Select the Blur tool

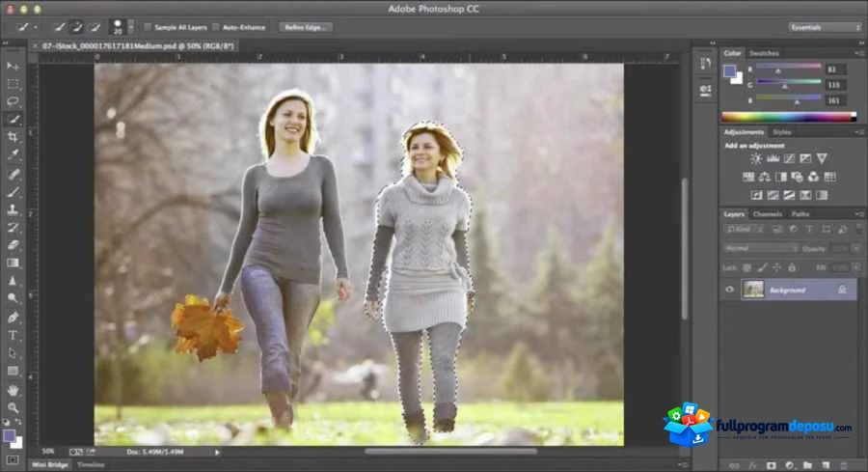click(13, 280)
